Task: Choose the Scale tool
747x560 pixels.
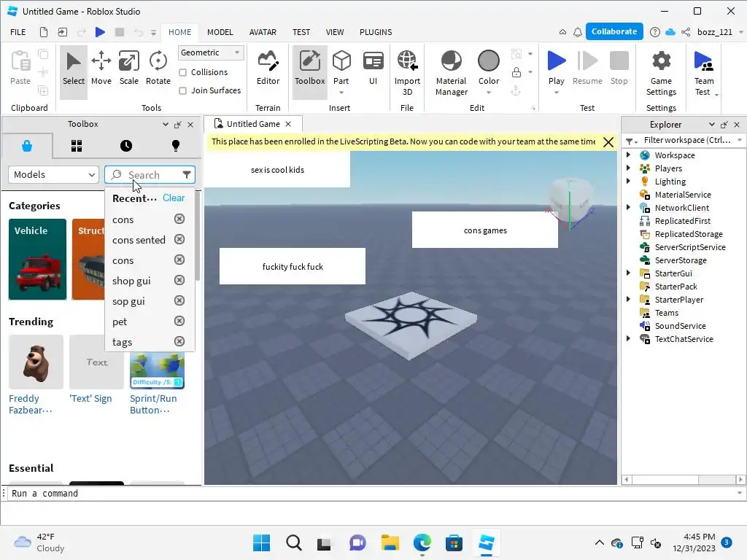Action: pyautogui.click(x=128, y=69)
